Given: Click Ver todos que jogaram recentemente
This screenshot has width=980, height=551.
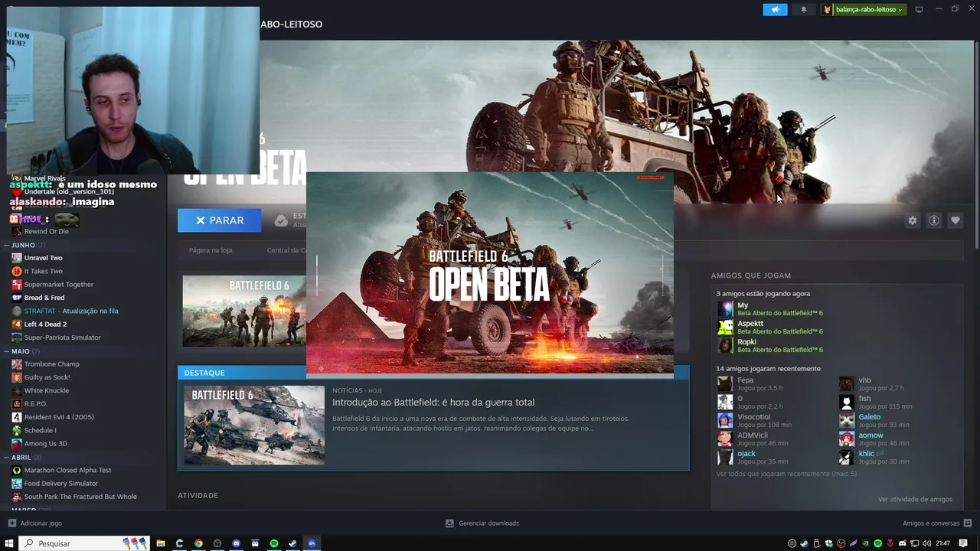Looking at the screenshot, I should [x=786, y=474].
